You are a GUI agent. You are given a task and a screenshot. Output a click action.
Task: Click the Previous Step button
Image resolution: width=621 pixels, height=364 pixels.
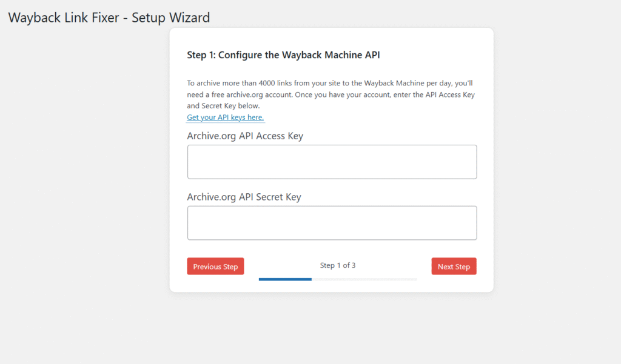pos(215,266)
